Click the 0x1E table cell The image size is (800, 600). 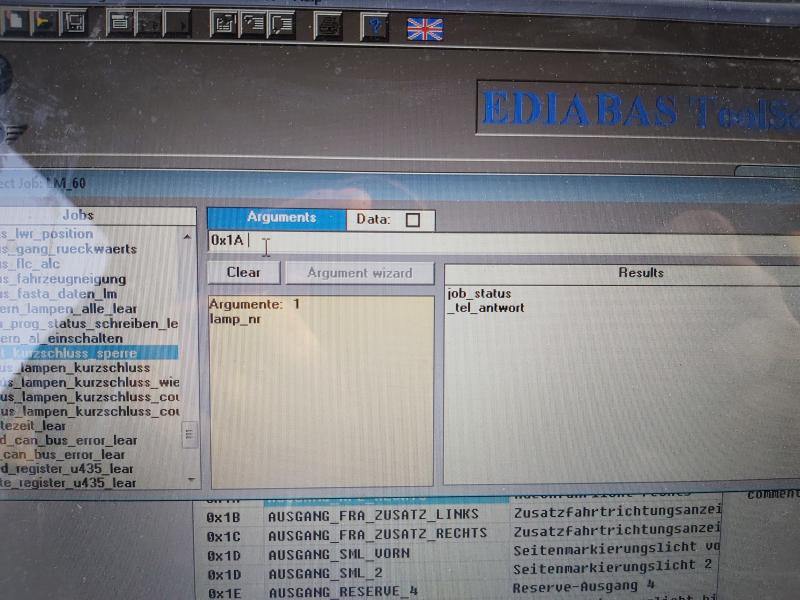pos(224,593)
